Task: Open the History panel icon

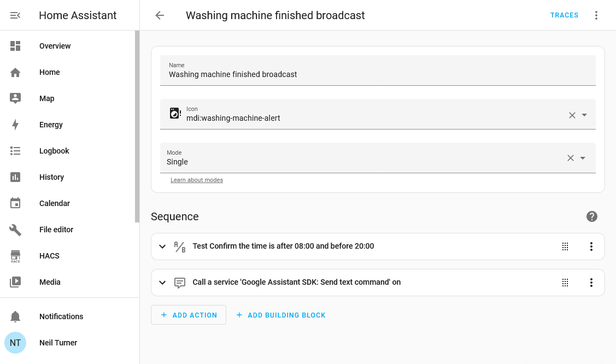Action: [15, 177]
